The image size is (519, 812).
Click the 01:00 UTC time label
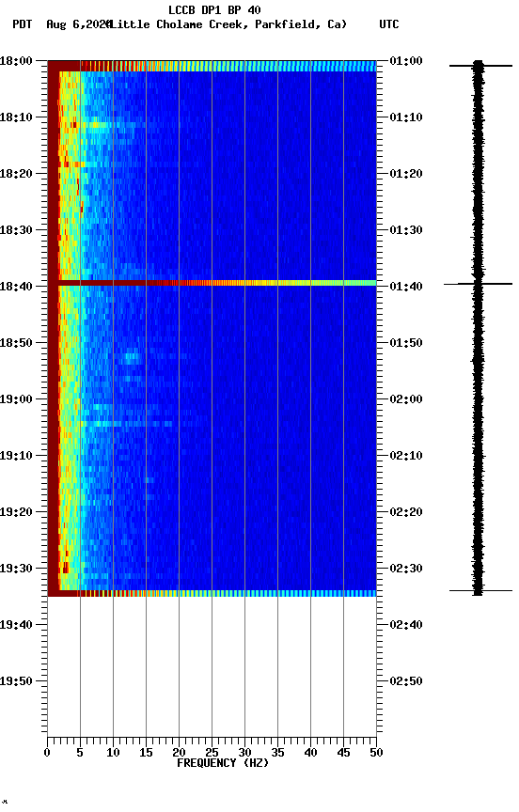pyautogui.click(x=406, y=61)
